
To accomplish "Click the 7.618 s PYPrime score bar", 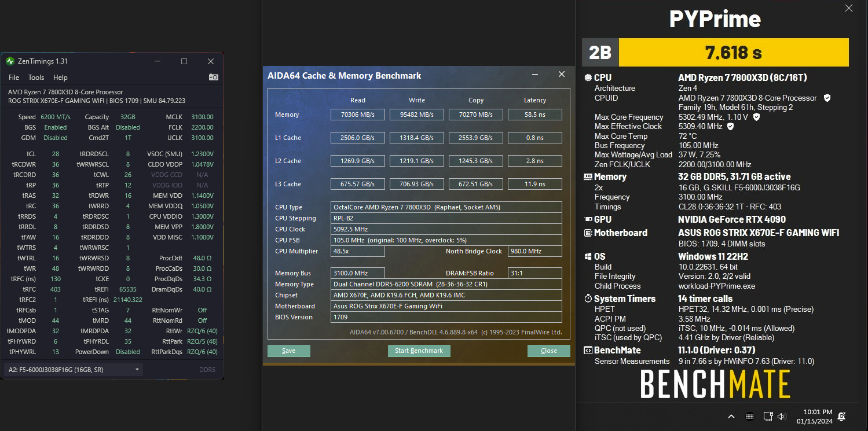I will click(734, 53).
